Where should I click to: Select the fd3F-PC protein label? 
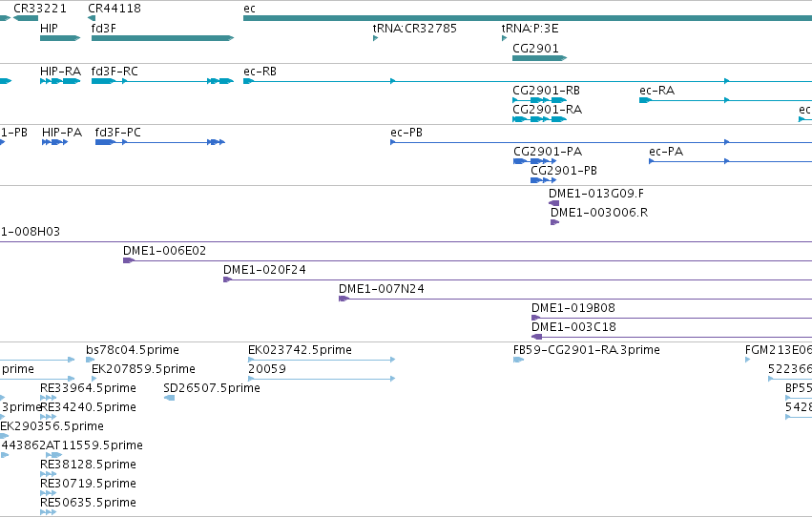(118, 133)
